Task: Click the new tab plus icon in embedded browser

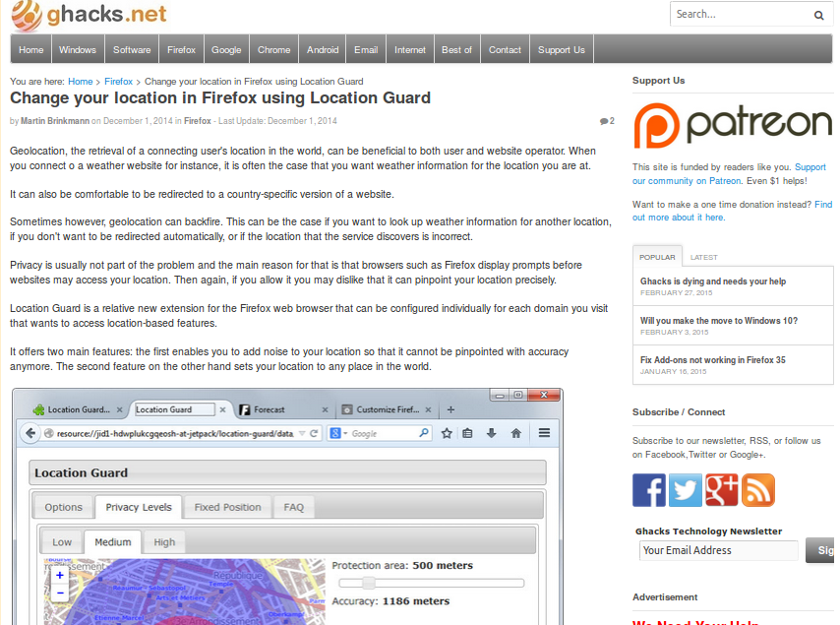Action: pyautogui.click(x=450, y=409)
